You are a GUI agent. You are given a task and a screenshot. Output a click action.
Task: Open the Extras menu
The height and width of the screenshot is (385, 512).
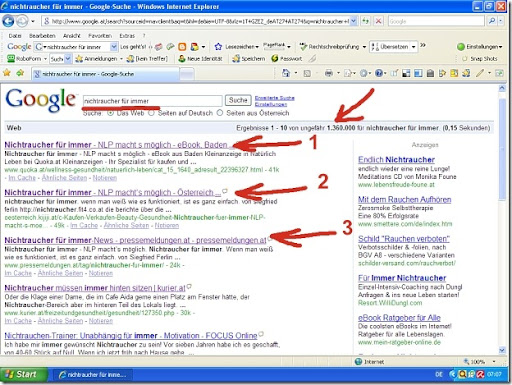[127, 36]
